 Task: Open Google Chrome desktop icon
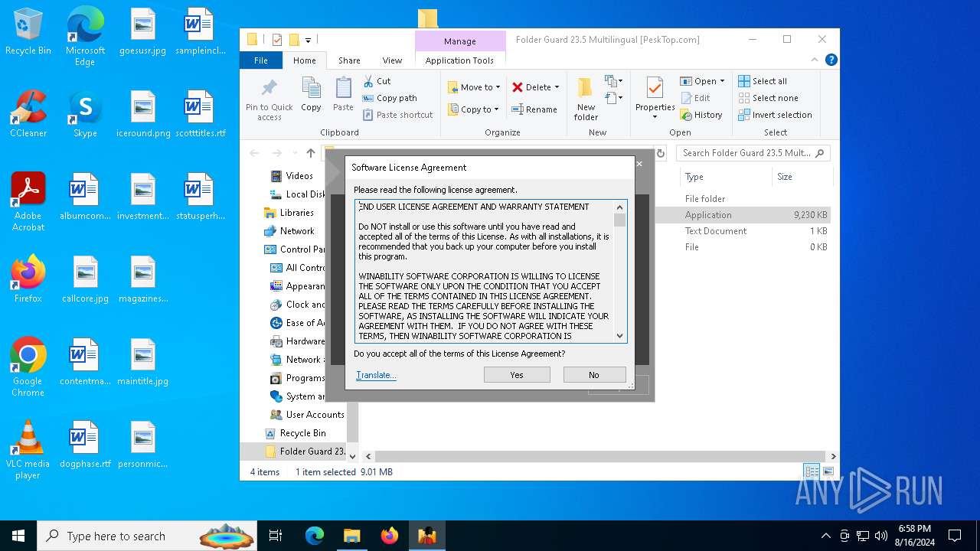(x=28, y=367)
